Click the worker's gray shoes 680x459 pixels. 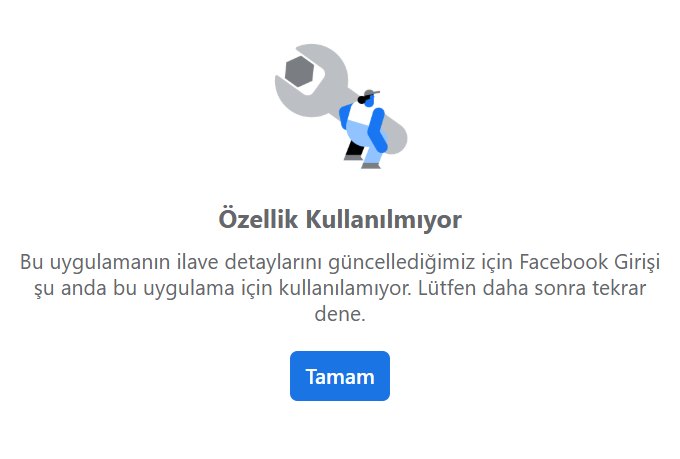363,163
